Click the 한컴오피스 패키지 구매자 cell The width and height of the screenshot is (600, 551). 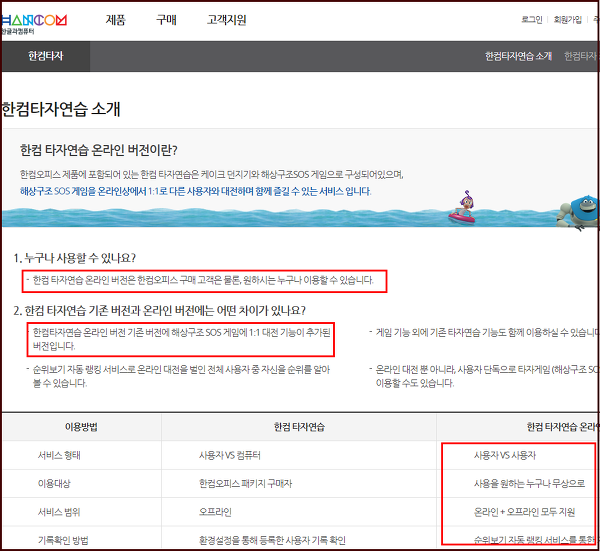[x=245, y=484]
